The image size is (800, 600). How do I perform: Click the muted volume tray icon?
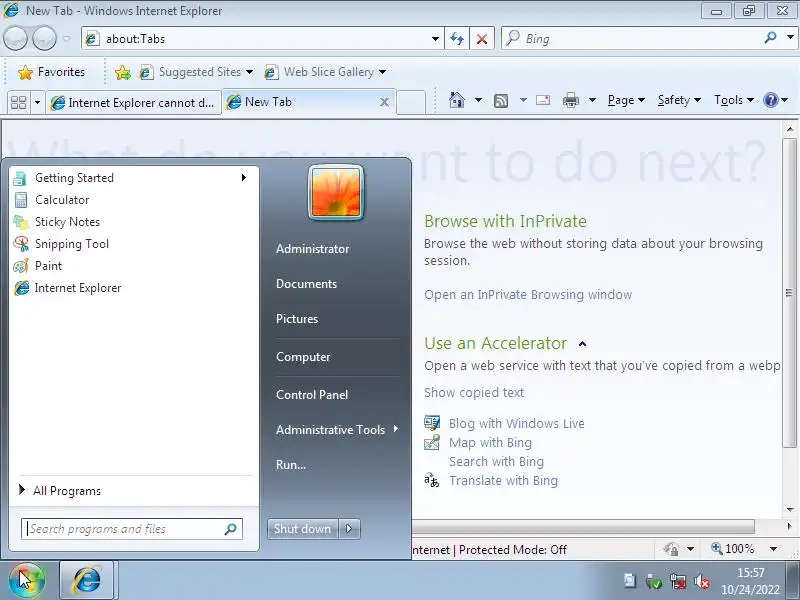[x=702, y=581]
